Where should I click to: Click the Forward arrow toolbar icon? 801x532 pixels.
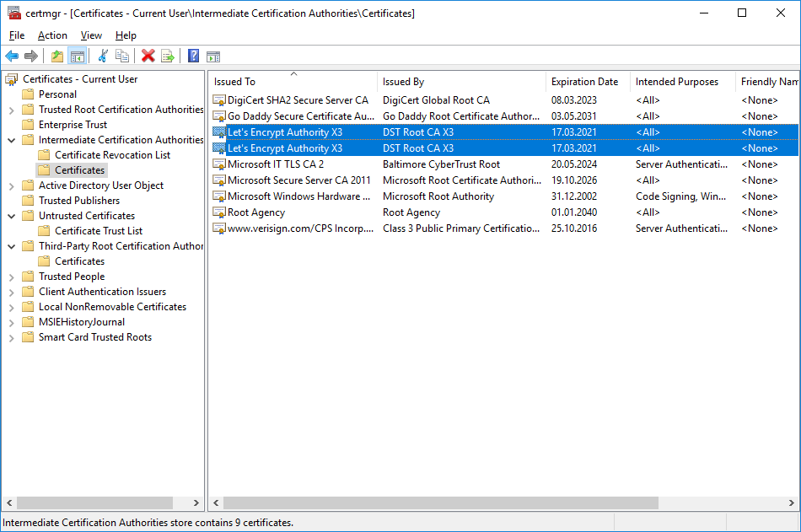[x=31, y=56]
